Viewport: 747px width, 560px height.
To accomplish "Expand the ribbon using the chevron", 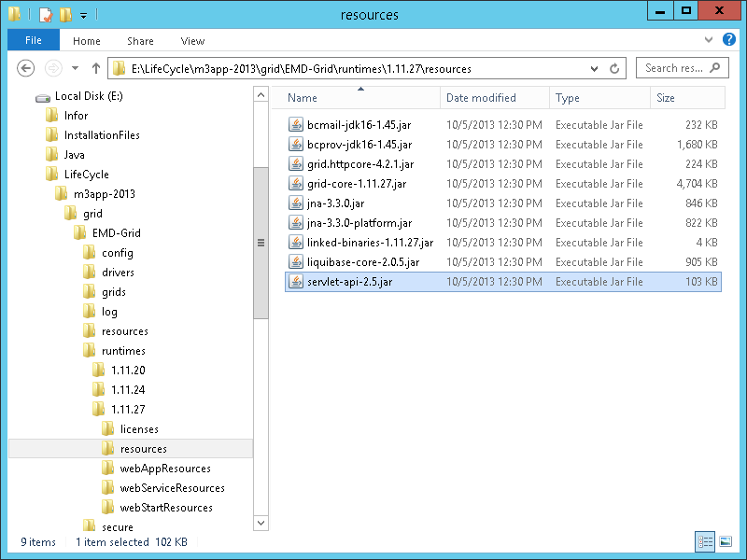I will [x=709, y=41].
